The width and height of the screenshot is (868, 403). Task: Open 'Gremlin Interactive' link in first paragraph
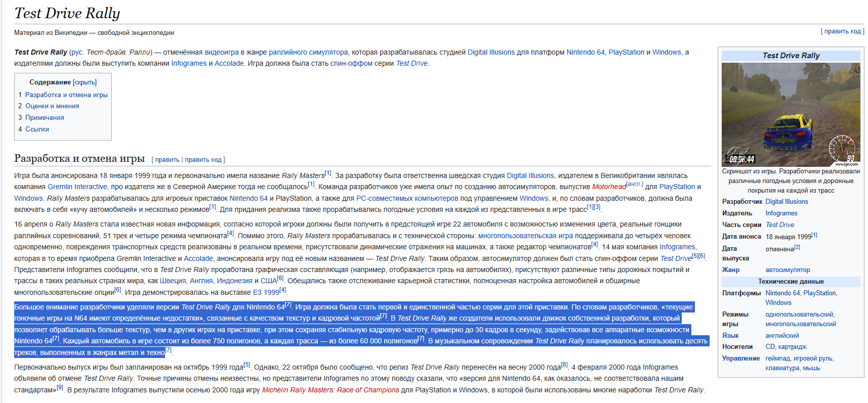(77, 187)
